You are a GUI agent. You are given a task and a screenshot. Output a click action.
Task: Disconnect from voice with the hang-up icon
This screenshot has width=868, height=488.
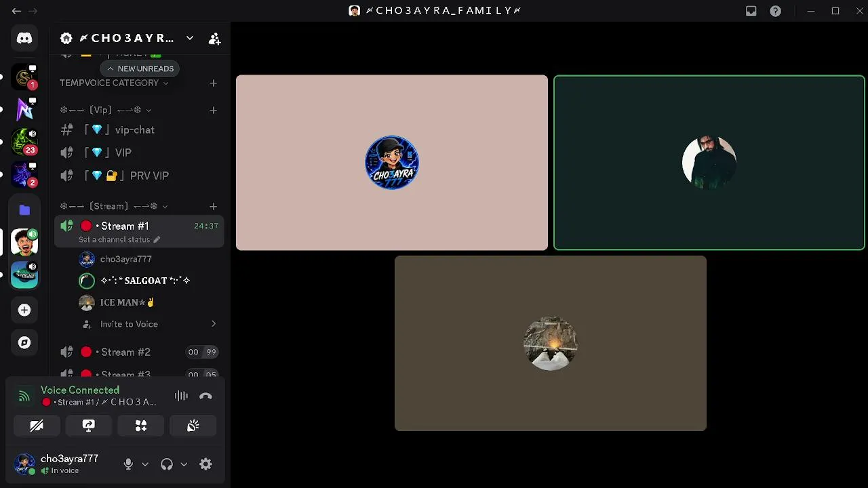(x=205, y=396)
